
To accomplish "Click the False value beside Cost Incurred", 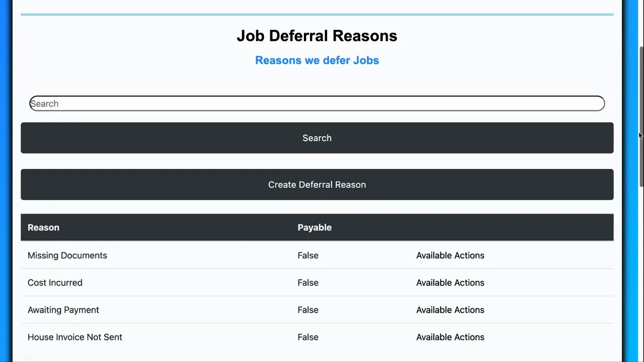I will [x=308, y=283].
